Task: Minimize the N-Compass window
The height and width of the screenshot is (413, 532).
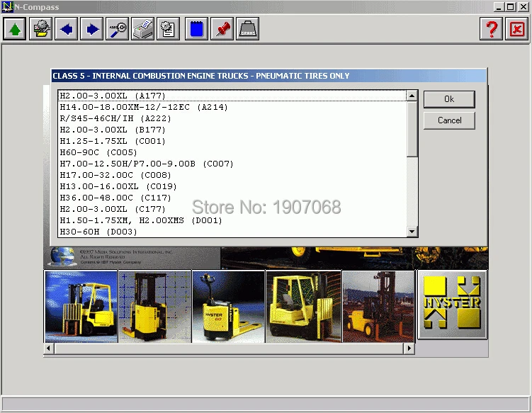Action: point(498,7)
